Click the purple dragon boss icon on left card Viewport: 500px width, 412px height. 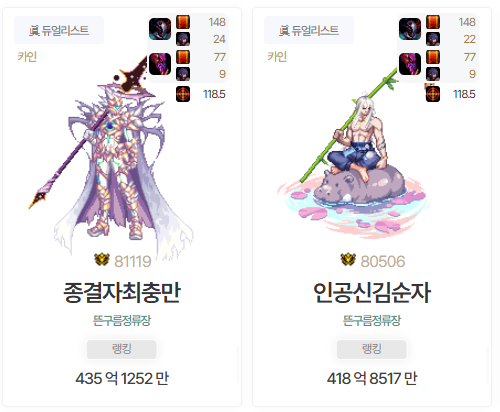pyautogui.click(x=160, y=64)
